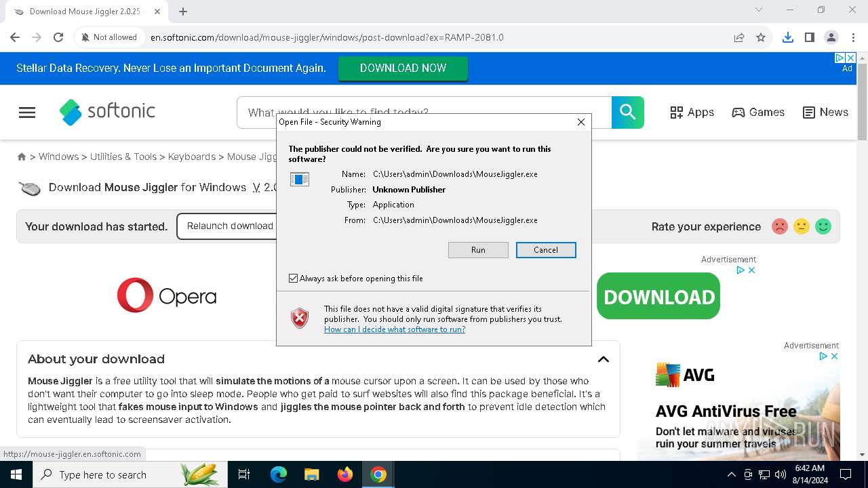
Task: Go to Windows in the breadcrumb
Action: (x=58, y=157)
